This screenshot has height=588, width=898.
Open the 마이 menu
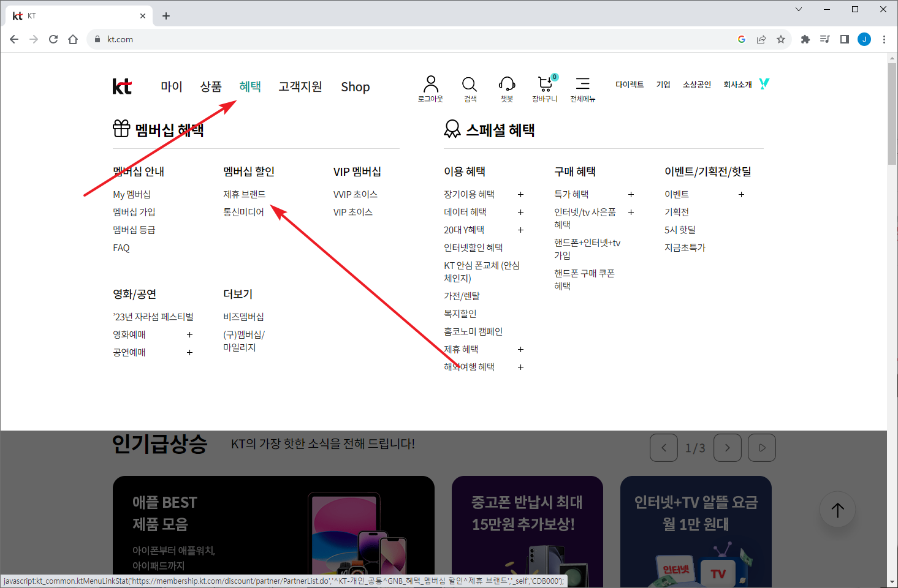point(172,86)
